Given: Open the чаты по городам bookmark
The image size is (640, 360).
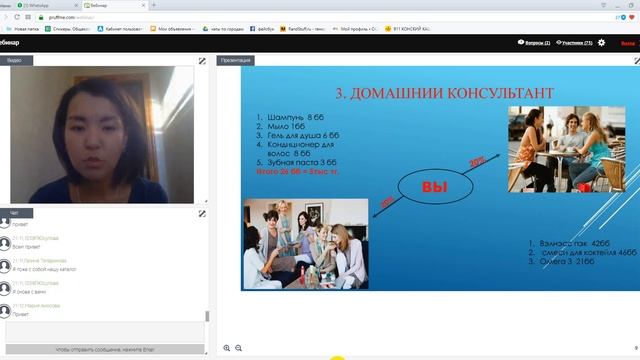Looking at the screenshot, I should point(223,29).
